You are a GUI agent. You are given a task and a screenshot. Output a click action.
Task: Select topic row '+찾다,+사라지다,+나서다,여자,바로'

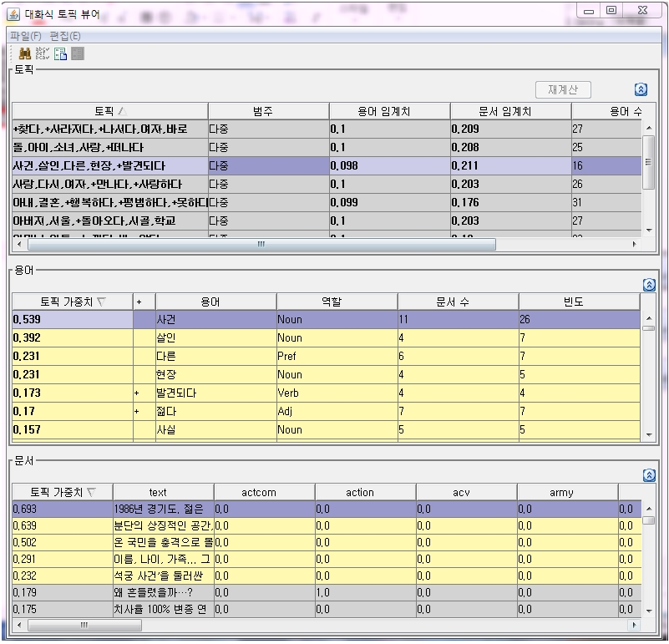(327, 129)
